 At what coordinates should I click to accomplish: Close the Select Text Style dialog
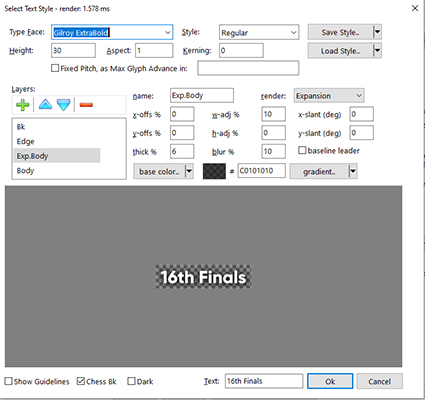point(415,8)
